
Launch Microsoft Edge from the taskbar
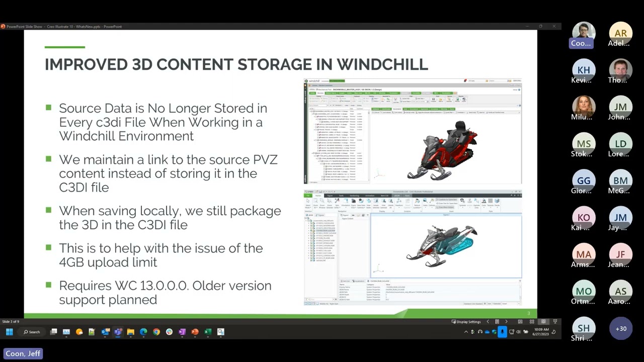pyautogui.click(x=143, y=332)
